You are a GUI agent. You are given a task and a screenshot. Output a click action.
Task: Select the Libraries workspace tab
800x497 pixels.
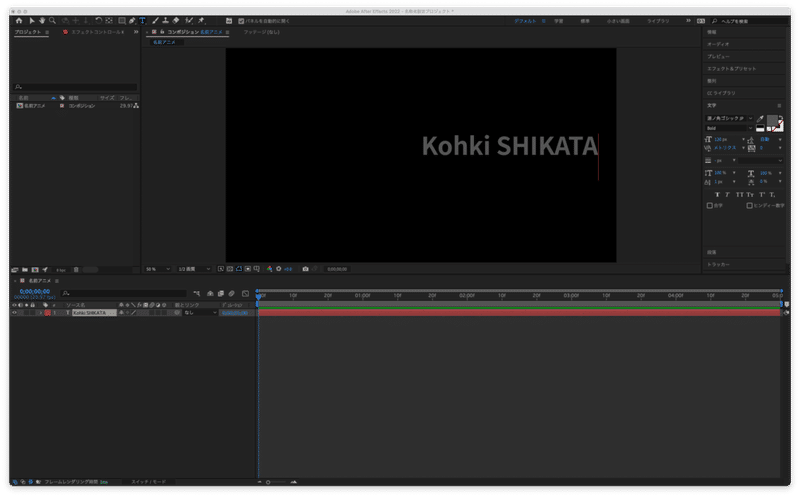(658, 21)
